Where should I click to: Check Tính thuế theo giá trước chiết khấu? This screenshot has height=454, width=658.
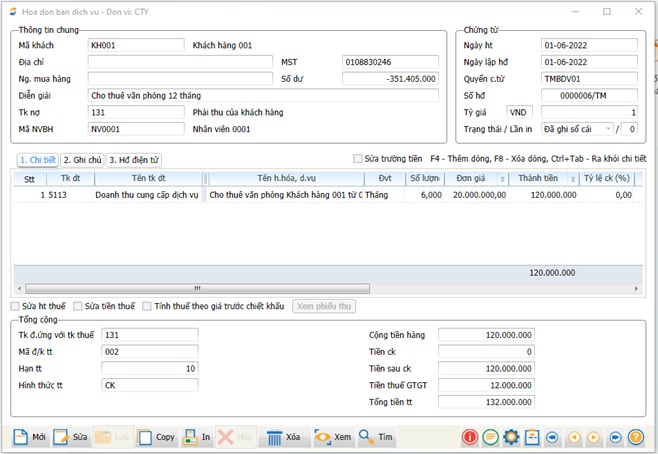pyautogui.click(x=147, y=306)
